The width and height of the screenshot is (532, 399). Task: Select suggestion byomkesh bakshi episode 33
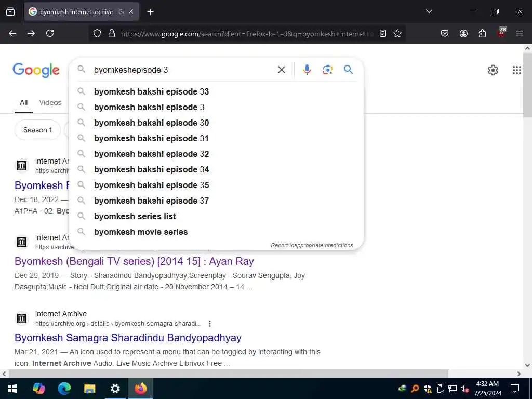[217, 91]
